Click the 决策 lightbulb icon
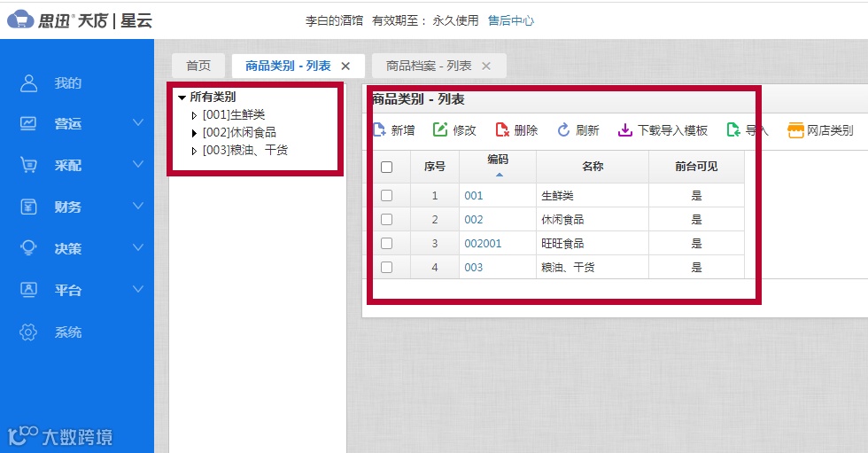 pyautogui.click(x=28, y=248)
